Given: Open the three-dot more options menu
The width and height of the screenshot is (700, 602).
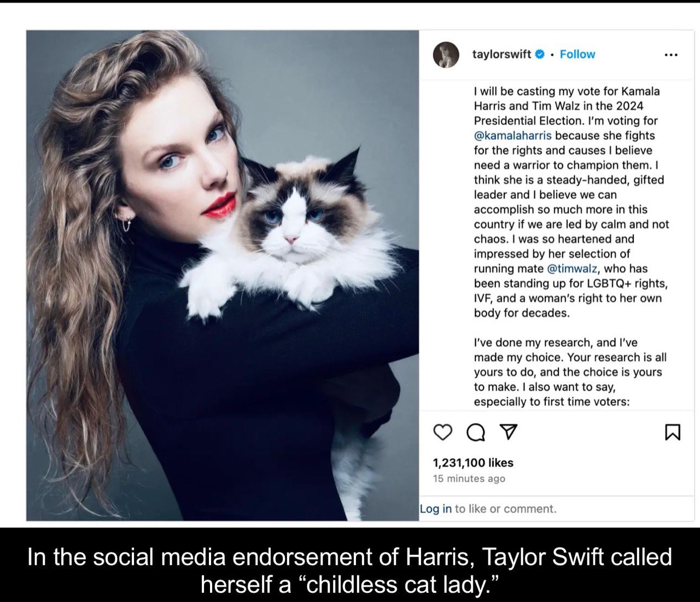Looking at the screenshot, I should pos(671,55).
